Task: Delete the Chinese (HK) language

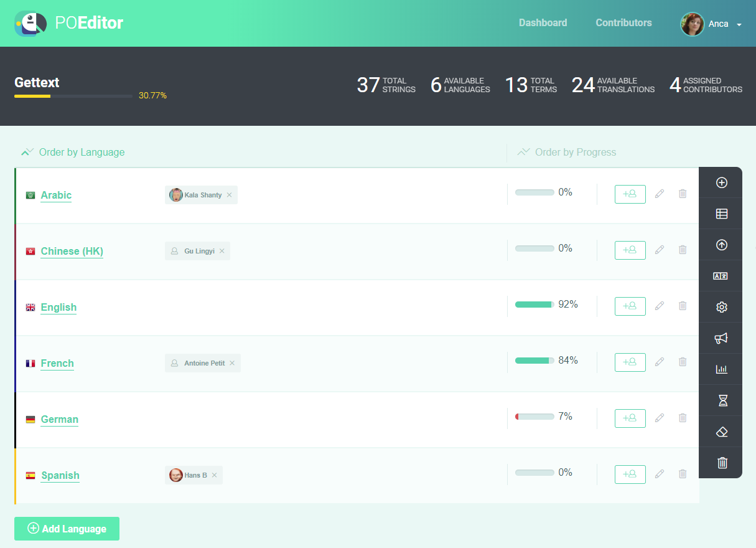Action: (x=683, y=250)
